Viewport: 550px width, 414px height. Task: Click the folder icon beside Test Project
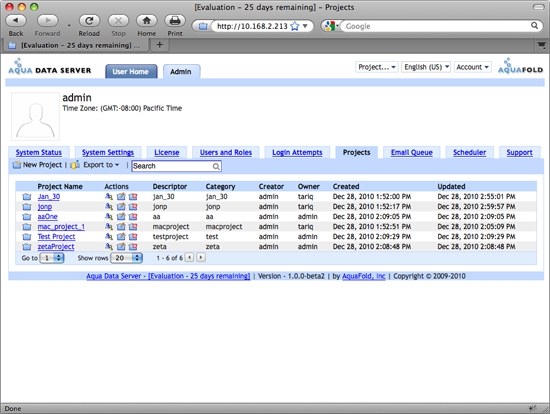(x=27, y=237)
